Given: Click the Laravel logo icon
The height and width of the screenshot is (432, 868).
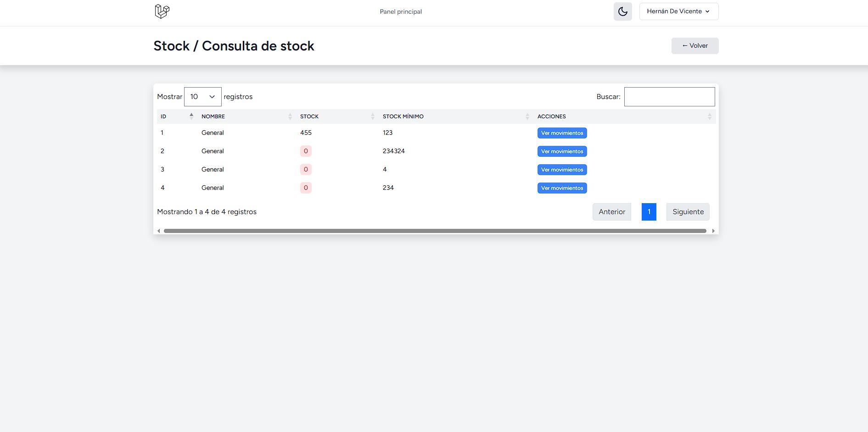Looking at the screenshot, I should [x=162, y=11].
